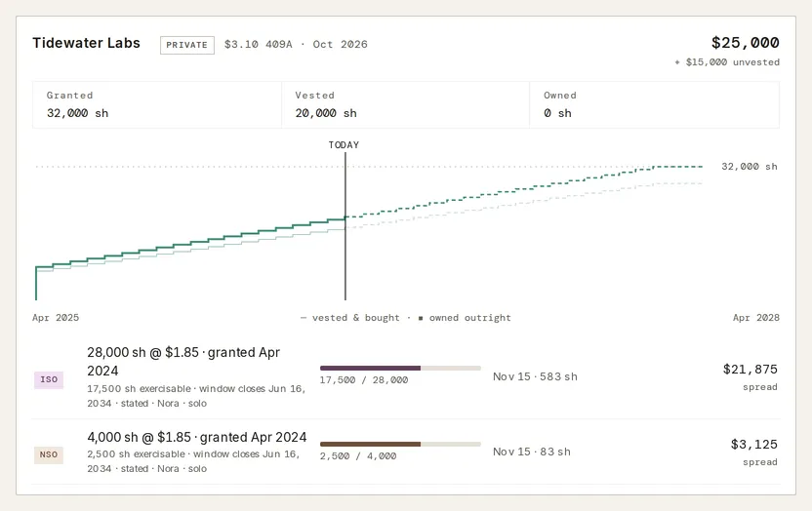Open the 4,000 sh @ $1.85 grant
The height and width of the screenshot is (511, 812).
[x=197, y=437]
